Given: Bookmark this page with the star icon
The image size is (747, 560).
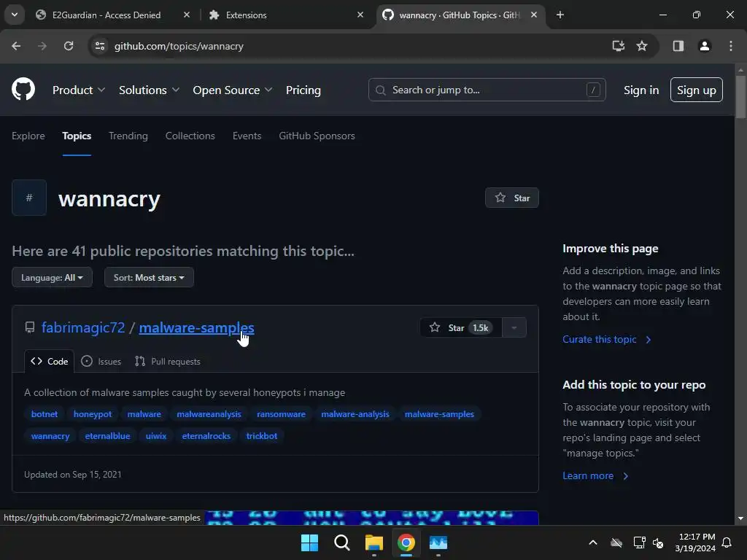Looking at the screenshot, I should click(642, 46).
